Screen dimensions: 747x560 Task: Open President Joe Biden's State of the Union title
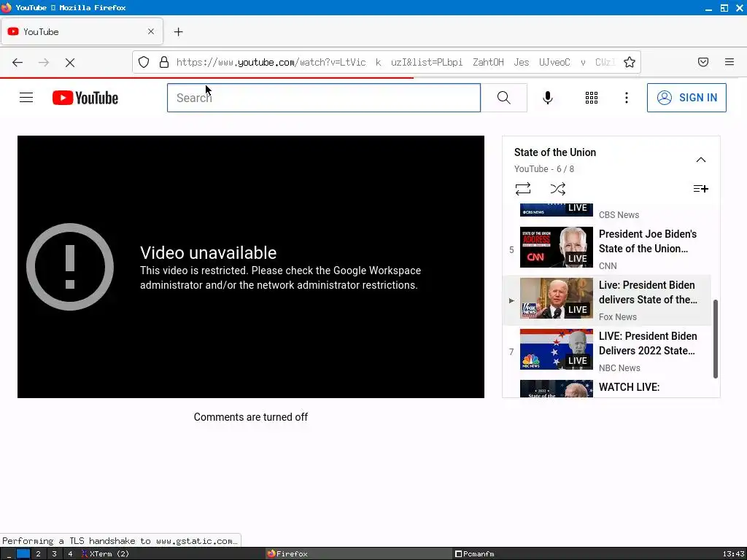pos(648,241)
